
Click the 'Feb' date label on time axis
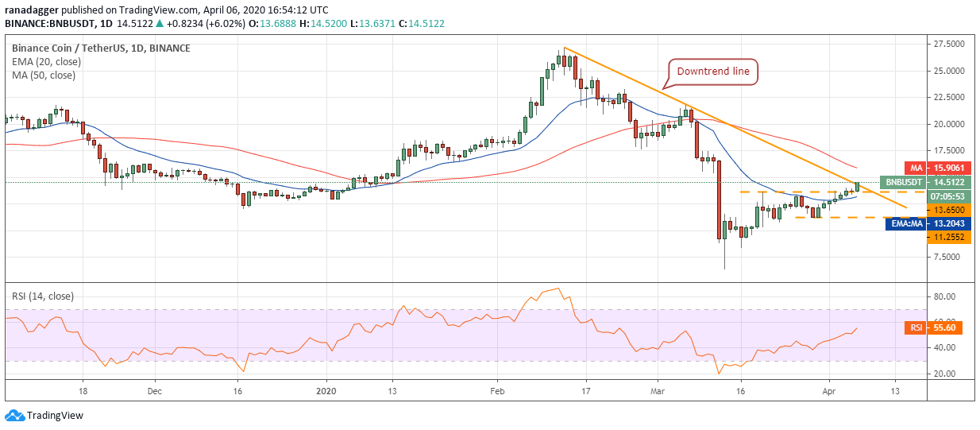(x=497, y=391)
